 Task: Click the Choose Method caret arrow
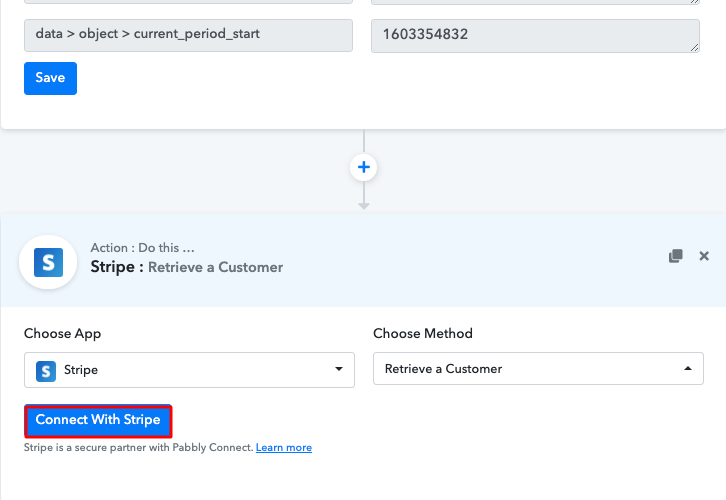[688, 369]
